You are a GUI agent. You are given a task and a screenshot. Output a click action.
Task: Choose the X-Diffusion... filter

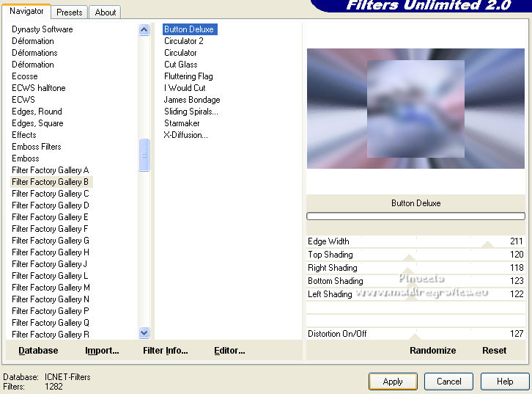(x=186, y=135)
